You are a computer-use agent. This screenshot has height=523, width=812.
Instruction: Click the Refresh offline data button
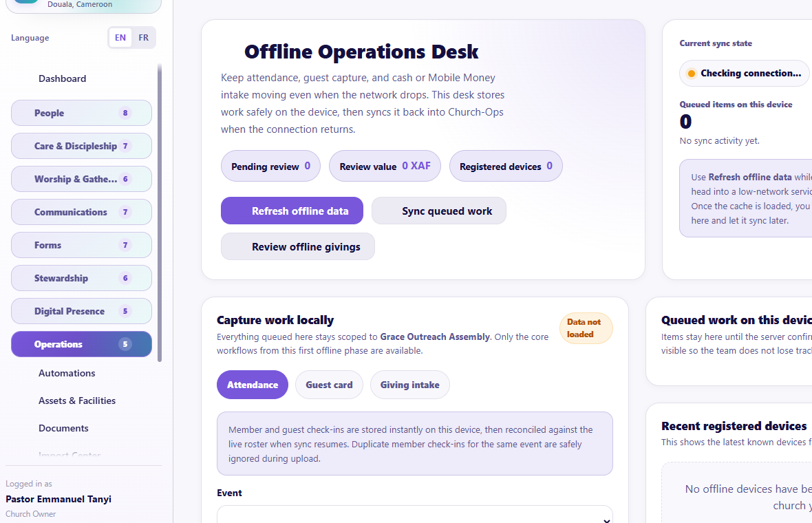coord(292,211)
